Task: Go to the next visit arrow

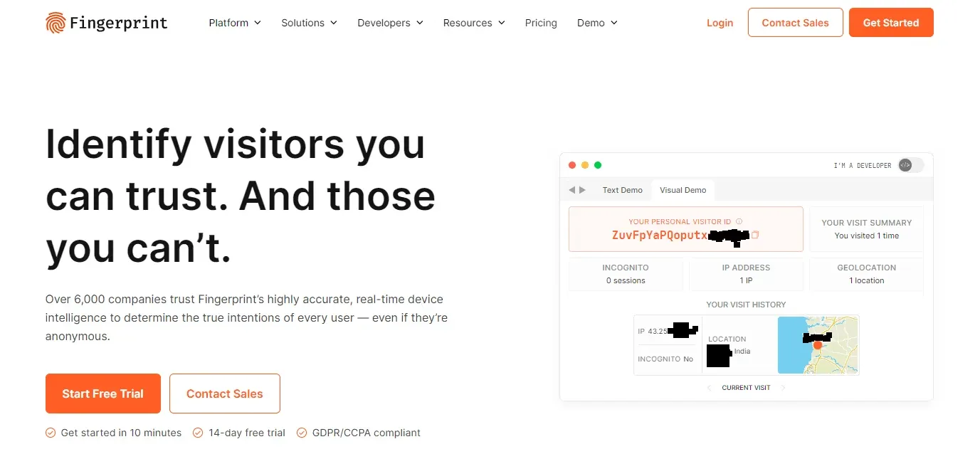Action: click(x=783, y=388)
